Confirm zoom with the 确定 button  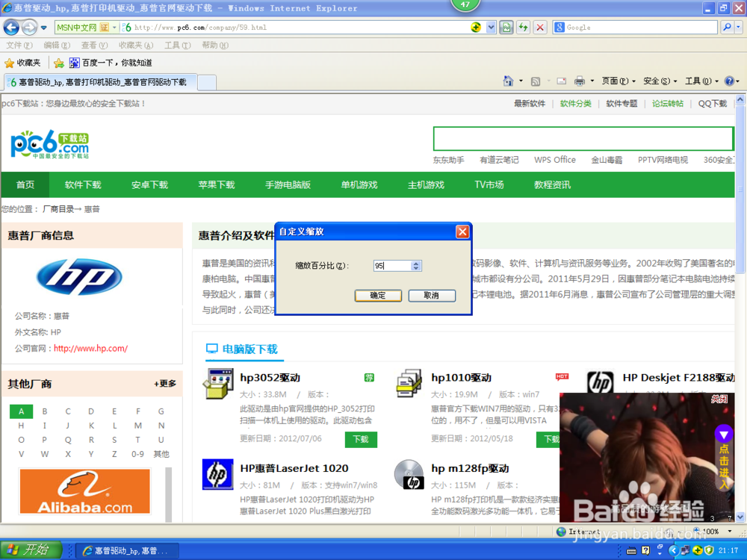tap(378, 295)
